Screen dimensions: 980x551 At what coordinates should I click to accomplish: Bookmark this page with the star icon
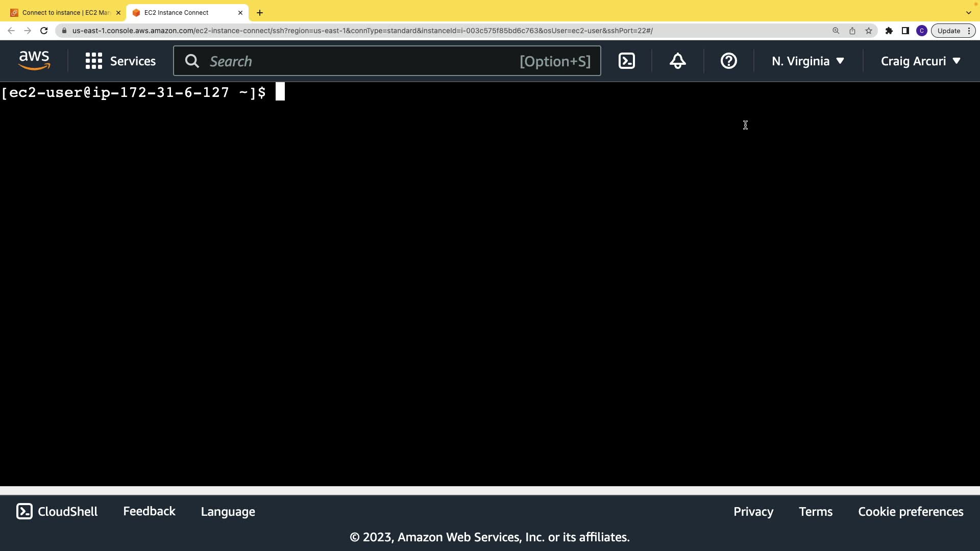[x=869, y=31]
